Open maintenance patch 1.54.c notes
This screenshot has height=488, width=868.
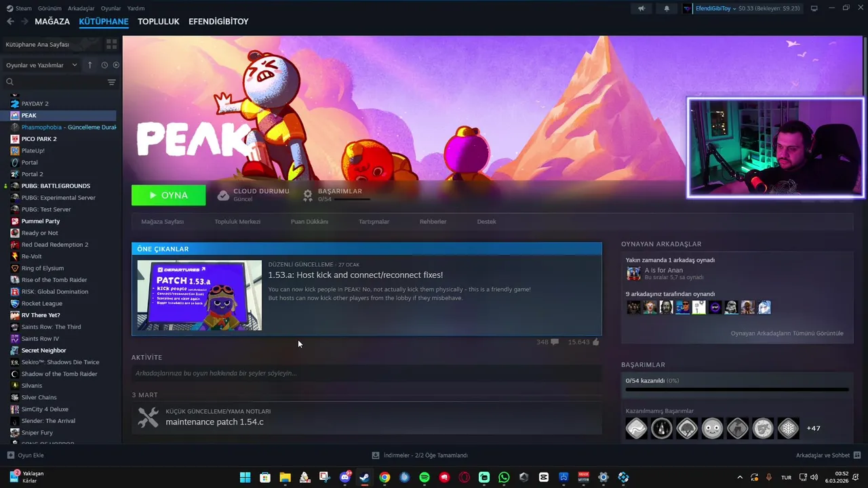tap(214, 422)
